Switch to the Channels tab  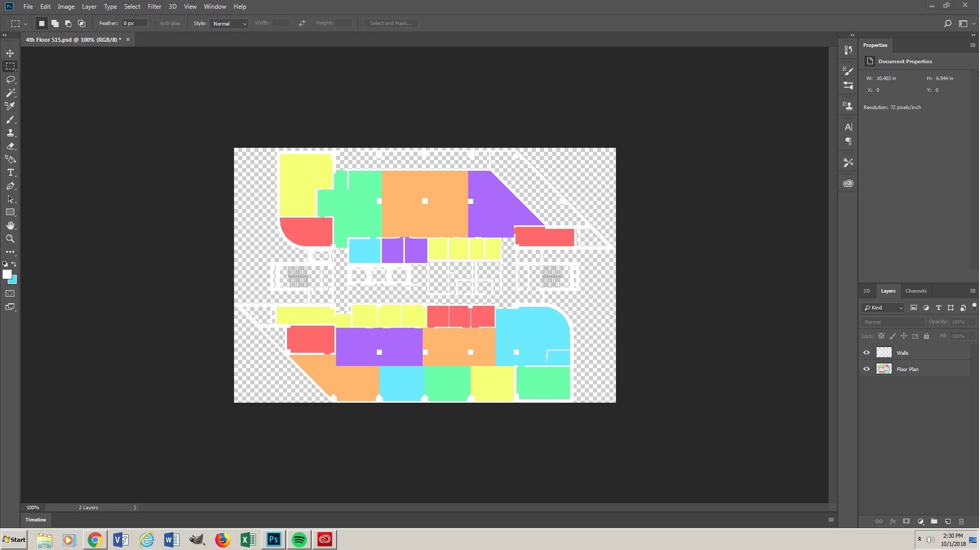tap(916, 291)
